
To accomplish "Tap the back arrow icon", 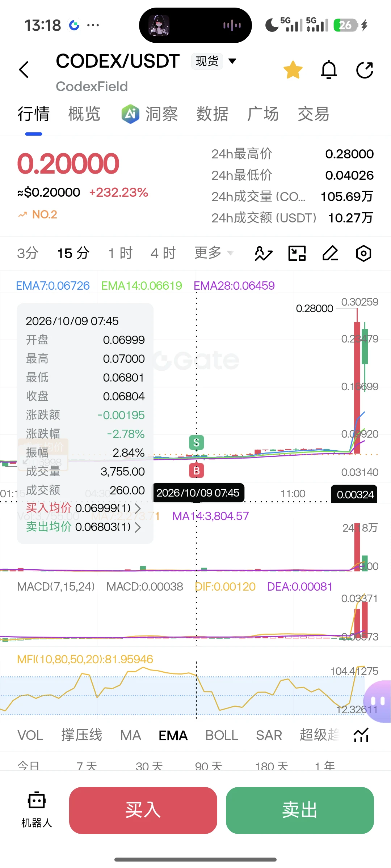I will coord(24,69).
